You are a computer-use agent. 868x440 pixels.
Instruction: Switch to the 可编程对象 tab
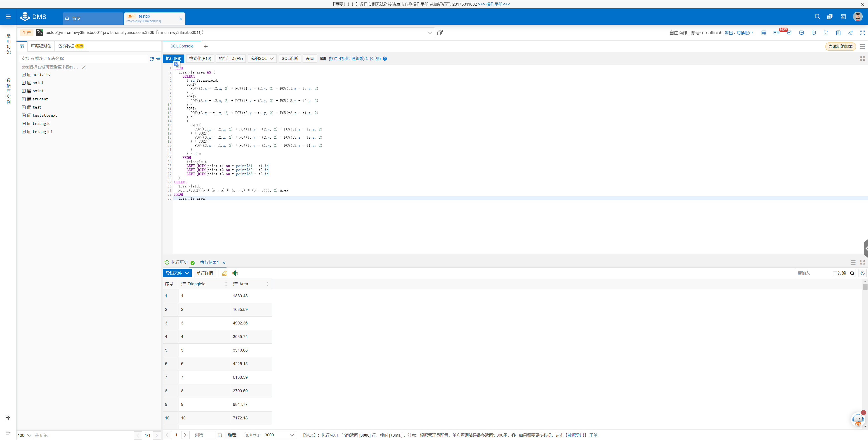pos(41,46)
